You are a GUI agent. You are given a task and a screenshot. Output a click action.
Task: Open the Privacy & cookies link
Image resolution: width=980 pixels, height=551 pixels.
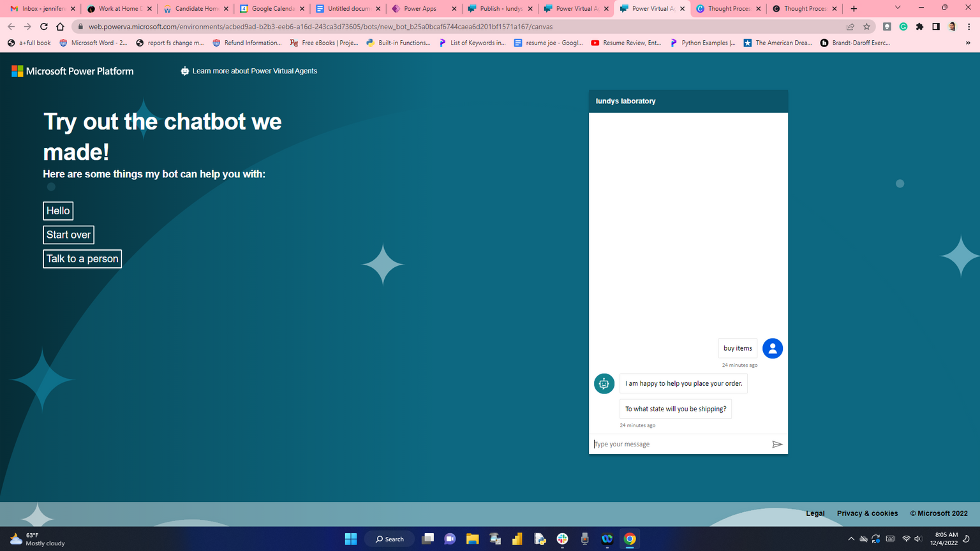click(867, 513)
